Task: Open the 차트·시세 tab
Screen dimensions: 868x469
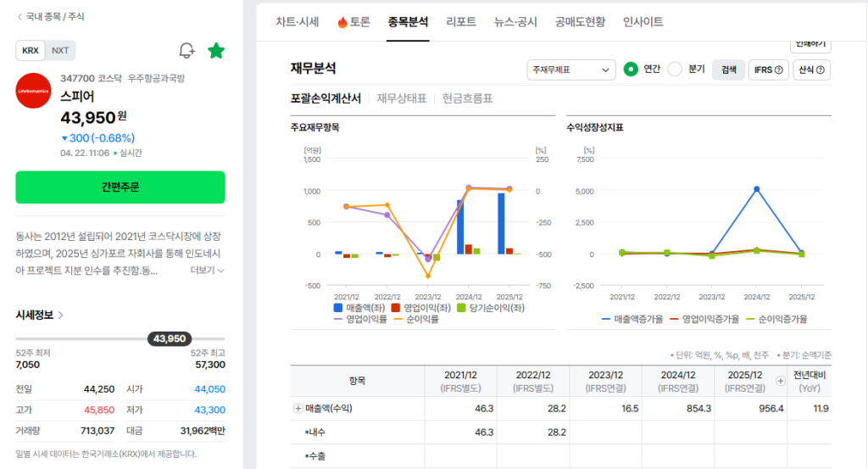Action: click(x=298, y=22)
